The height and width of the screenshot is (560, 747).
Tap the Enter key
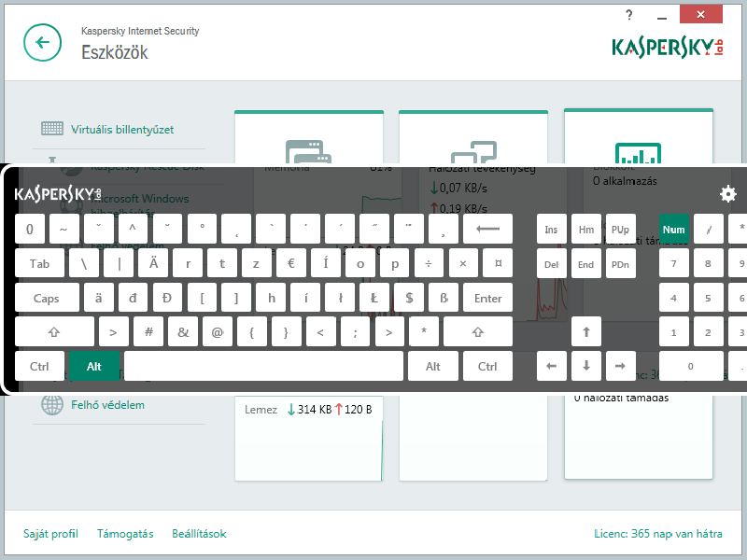(x=487, y=298)
